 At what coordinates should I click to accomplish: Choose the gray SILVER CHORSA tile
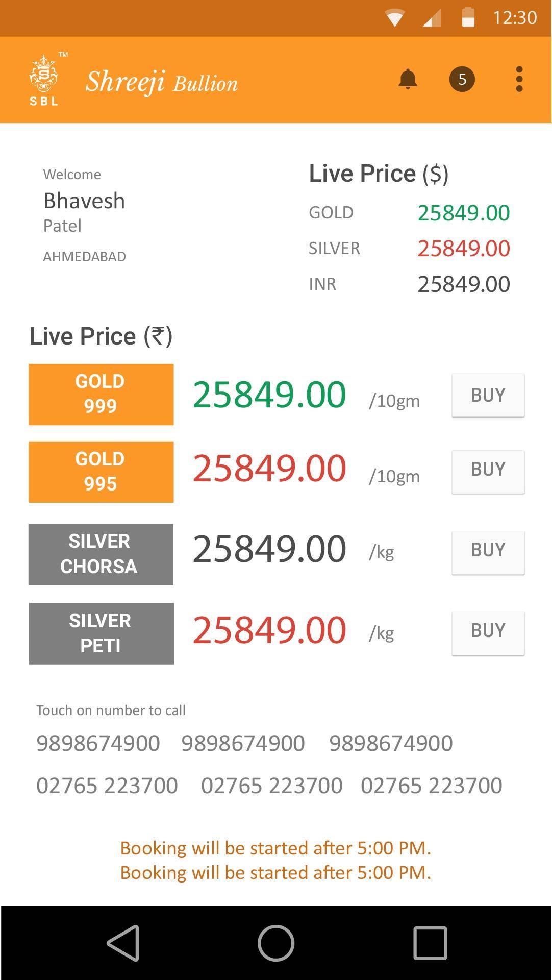tap(101, 554)
